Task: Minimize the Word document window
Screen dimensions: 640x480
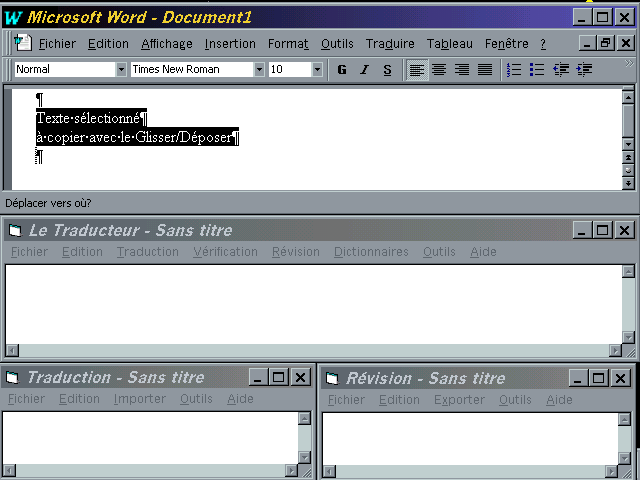Action: coord(587,42)
